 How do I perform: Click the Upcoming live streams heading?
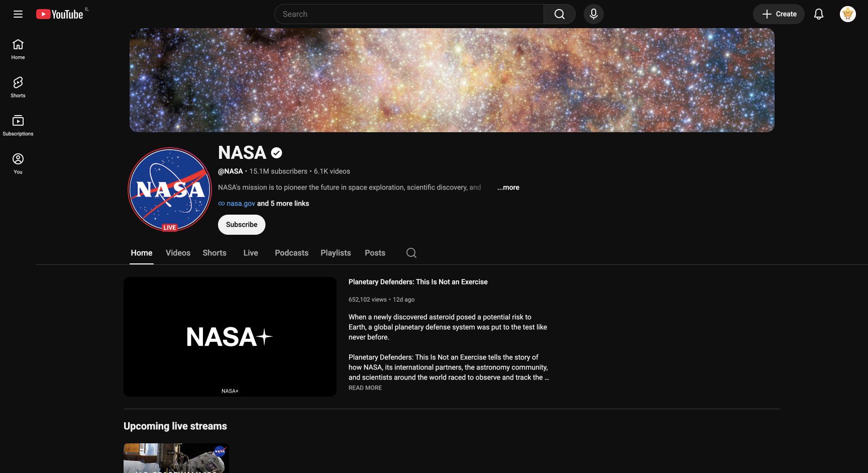tap(175, 426)
